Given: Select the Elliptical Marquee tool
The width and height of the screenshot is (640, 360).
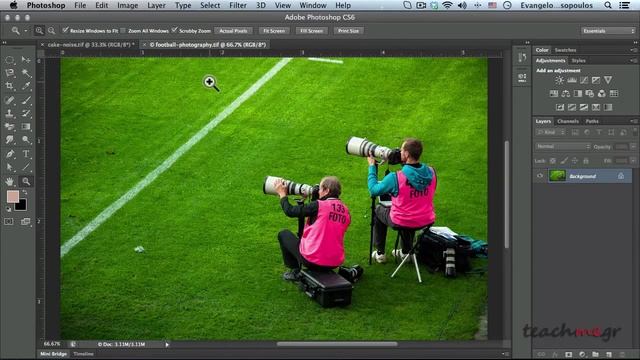Looking at the screenshot, I should [x=10, y=60].
